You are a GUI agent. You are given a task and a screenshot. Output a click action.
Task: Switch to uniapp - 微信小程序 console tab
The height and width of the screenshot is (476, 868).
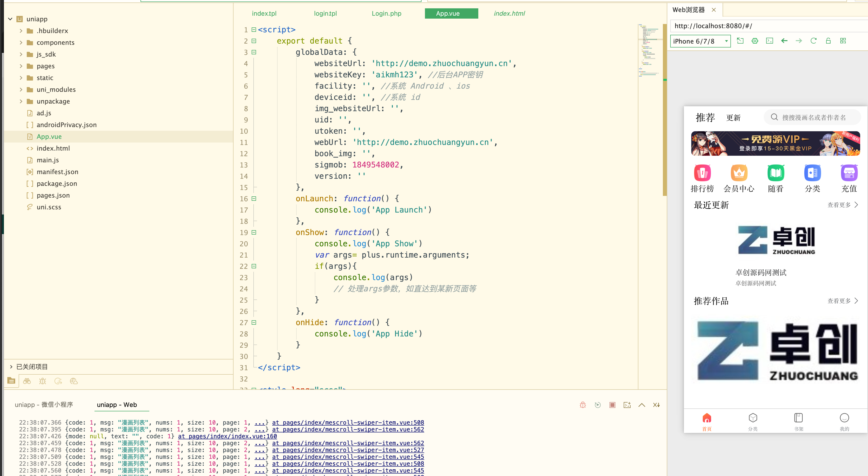(44, 405)
